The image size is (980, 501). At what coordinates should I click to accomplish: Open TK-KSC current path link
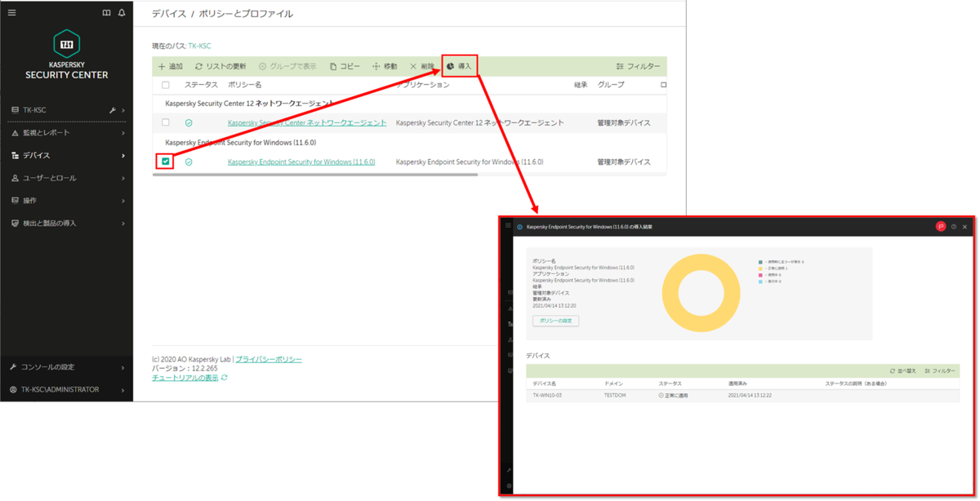tap(199, 46)
